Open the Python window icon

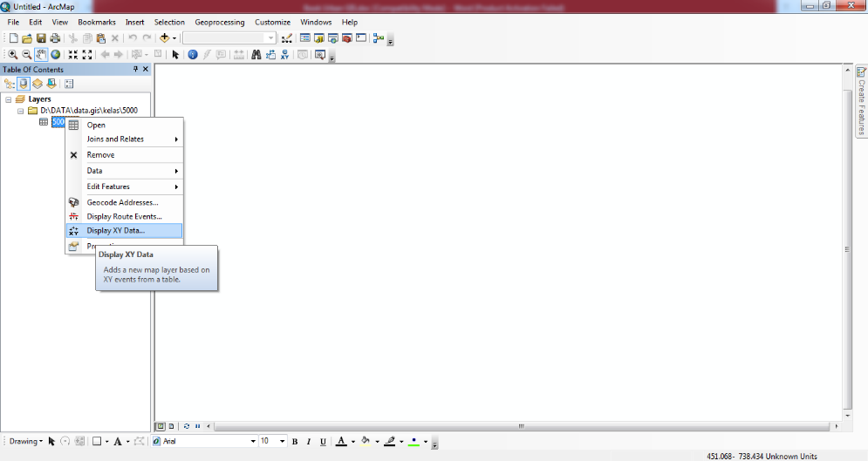(361, 38)
